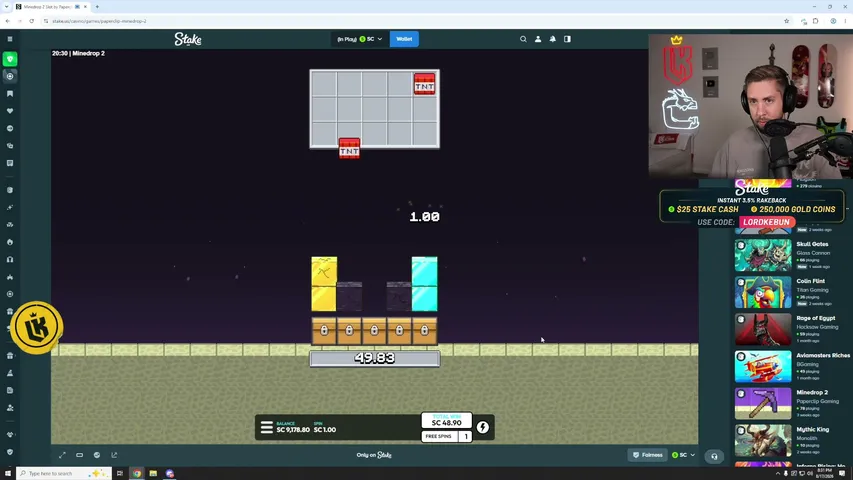Click the Free Spins counter box

[x=447, y=436]
